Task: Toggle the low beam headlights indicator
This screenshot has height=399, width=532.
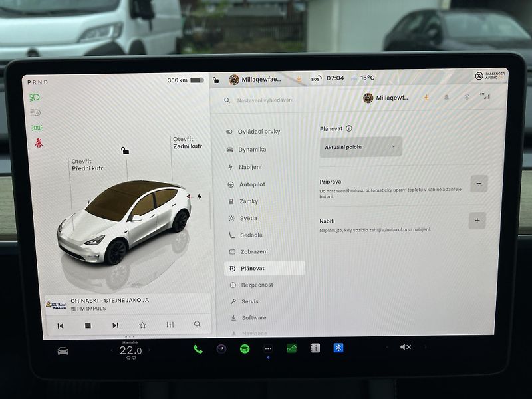Action: (x=35, y=98)
